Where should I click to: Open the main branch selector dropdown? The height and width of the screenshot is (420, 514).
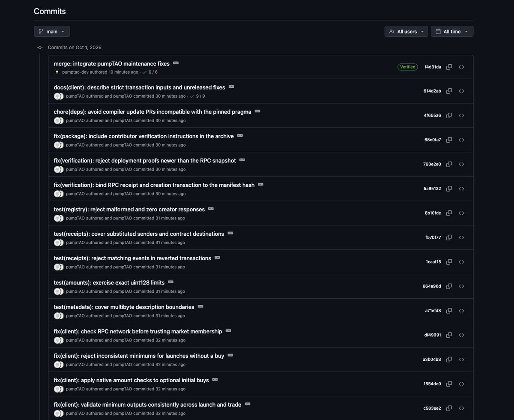point(52,31)
